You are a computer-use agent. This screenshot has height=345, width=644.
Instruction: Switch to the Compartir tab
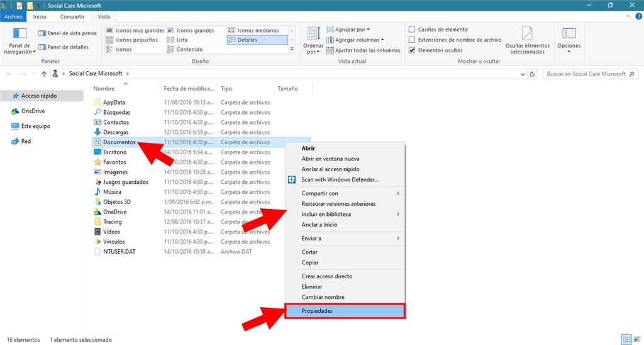click(72, 17)
